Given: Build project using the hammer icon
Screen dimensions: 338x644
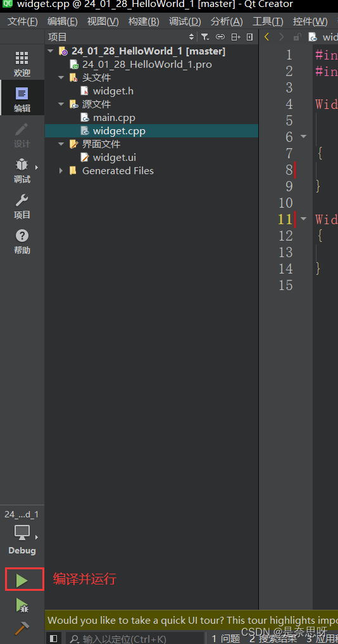Looking at the screenshot, I should [22, 628].
